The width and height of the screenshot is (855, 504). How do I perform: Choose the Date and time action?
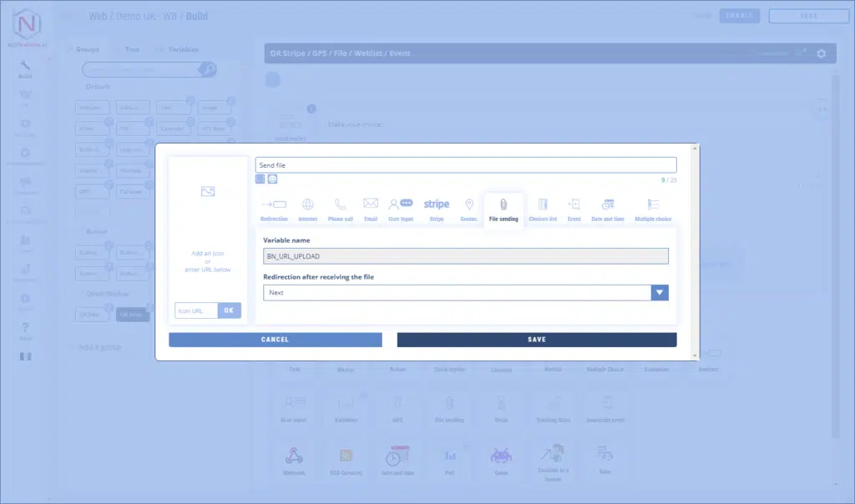click(608, 205)
